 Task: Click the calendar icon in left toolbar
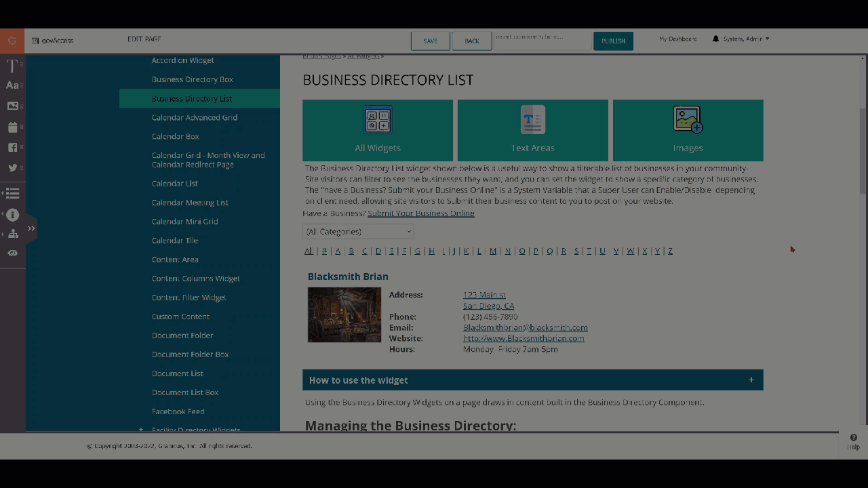click(12, 127)
